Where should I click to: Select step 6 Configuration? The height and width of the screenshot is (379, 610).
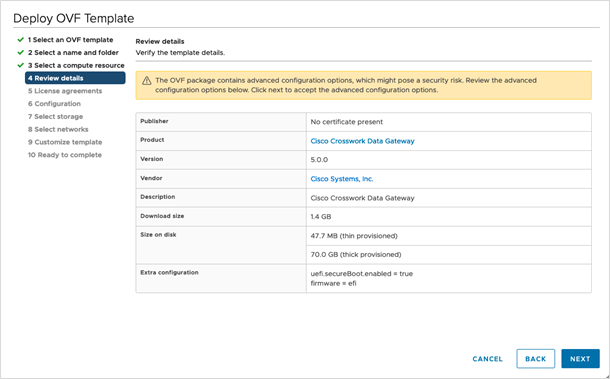coord(54,104)
